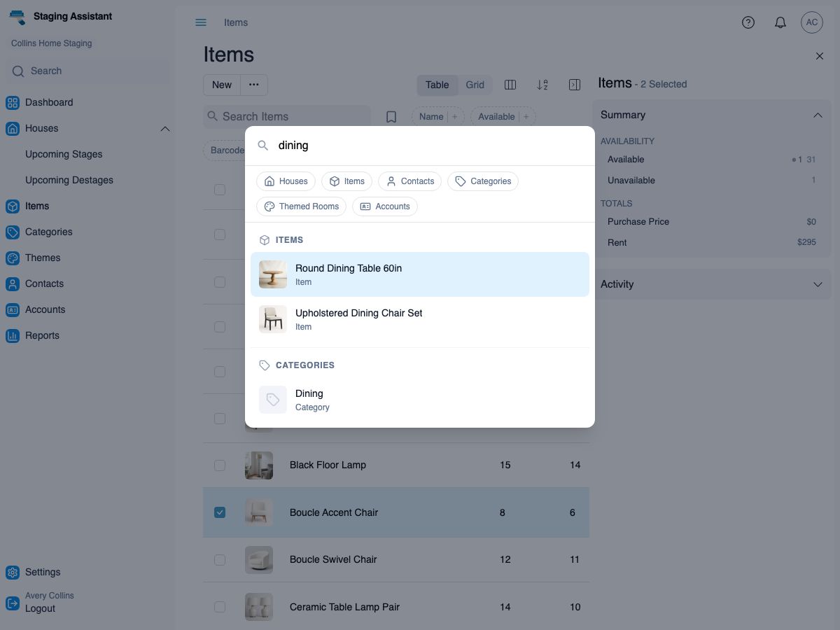Click the Black Floor Lamp thumbnail
The width and height of the screenshot is (840, 630).
pyautogui.click(x=259, y=465)
